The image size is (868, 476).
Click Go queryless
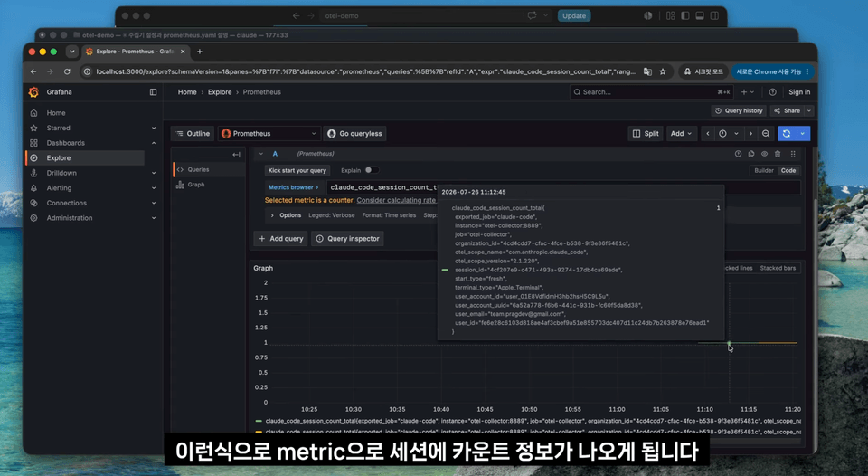pyautogui.click(x=354, y=134)
